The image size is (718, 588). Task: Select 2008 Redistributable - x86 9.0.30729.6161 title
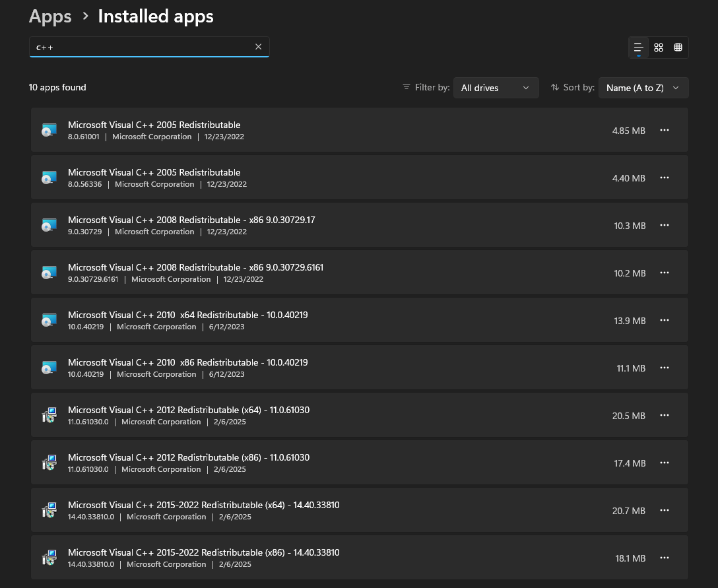click(195, 267)
